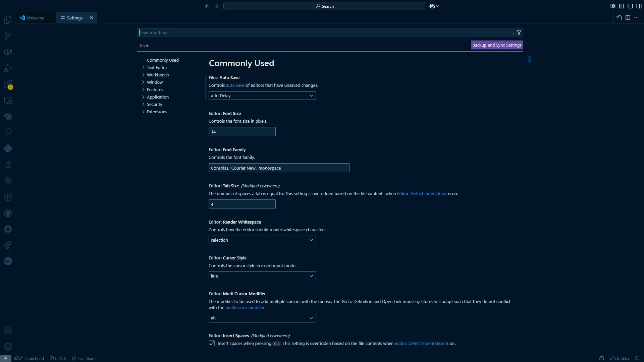This screenshot has height=362, width=644.
Task: Open the Files: Auto Save dropdown
Action: pyautogui.click(x=262, y=96)
